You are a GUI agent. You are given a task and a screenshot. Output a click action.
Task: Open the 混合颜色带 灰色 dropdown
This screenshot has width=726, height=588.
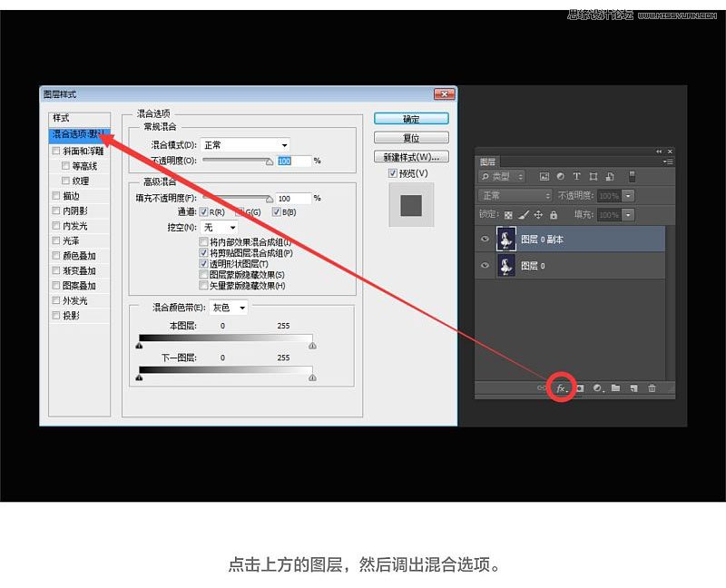(x=229, y=308)
